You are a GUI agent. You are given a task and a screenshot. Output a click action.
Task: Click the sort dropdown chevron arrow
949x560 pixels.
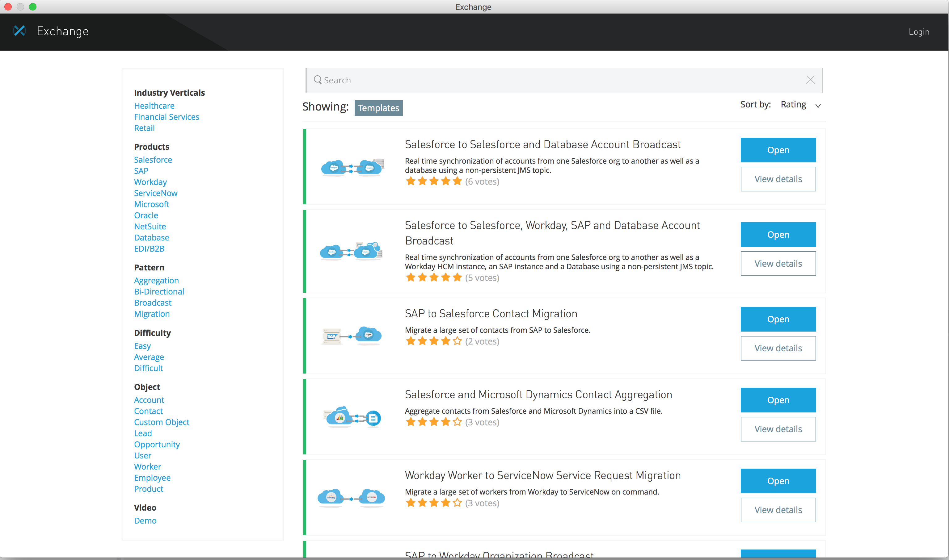pyautogui.click(x=818, y=106)
